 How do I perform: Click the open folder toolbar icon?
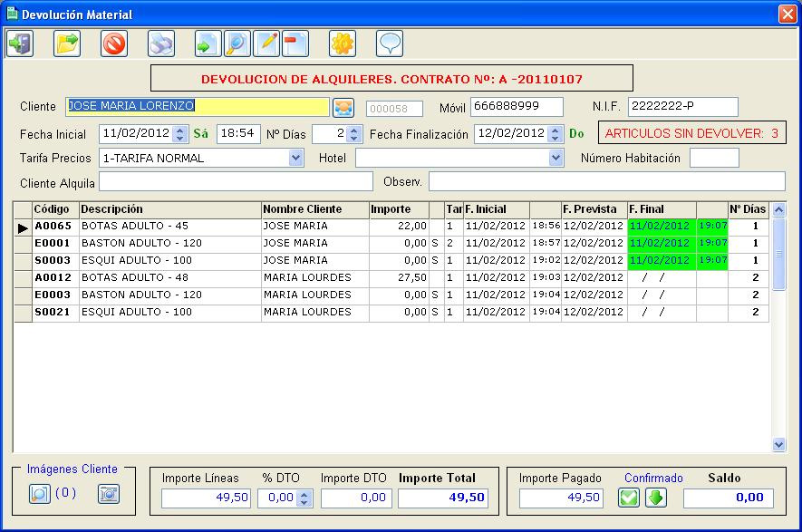[x=67, y=44]
